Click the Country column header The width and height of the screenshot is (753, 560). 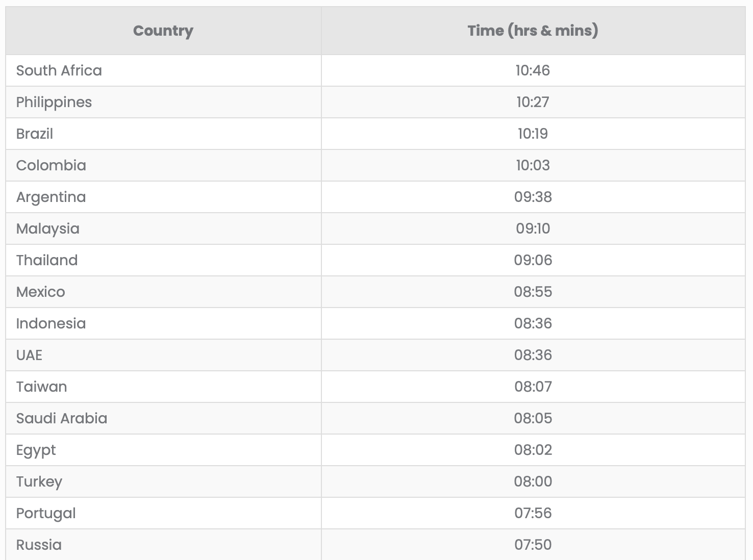163,31
